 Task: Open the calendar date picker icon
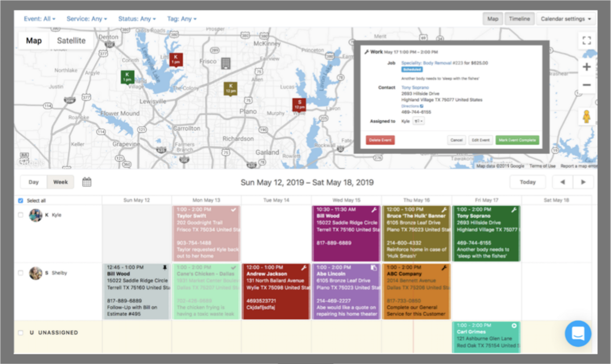pos(87,182)
